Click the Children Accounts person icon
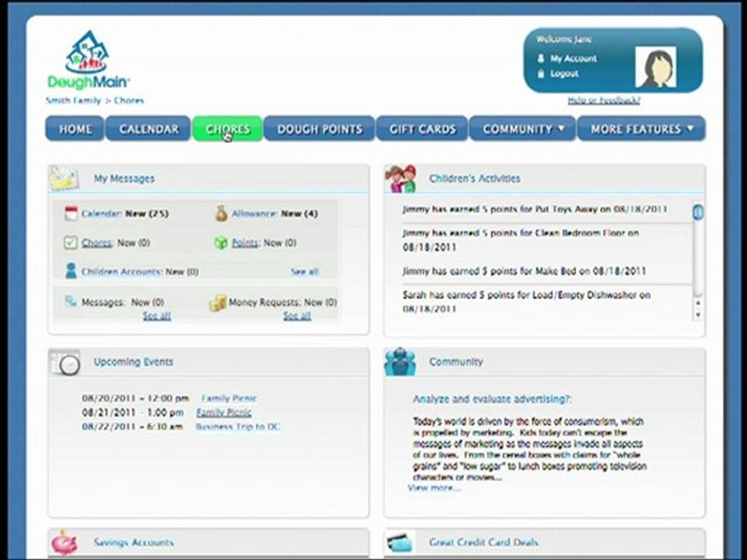 pyautogui.click(x=71, y=271)
